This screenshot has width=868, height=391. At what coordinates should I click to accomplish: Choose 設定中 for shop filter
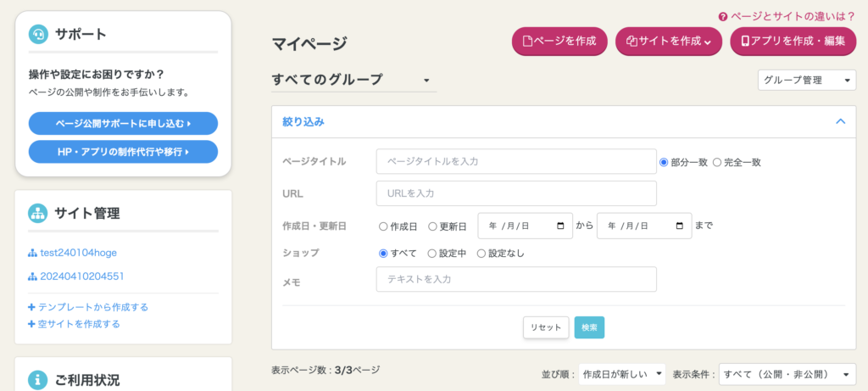[432, 253]
